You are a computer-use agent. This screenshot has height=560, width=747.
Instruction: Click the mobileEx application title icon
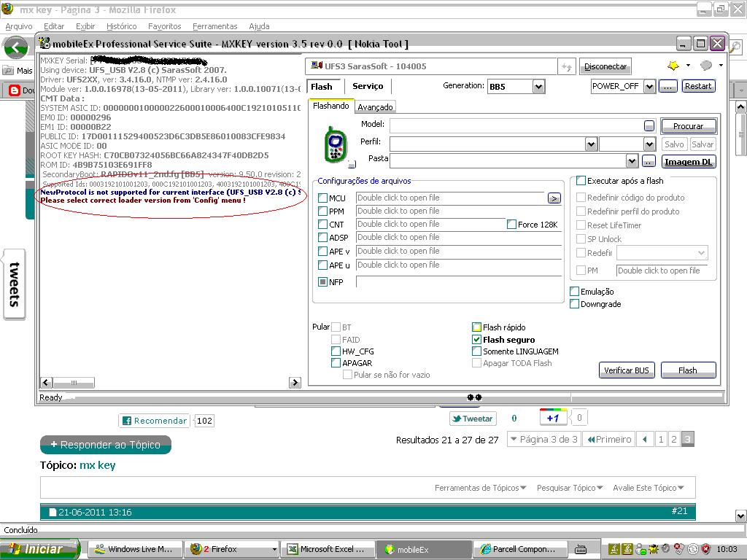point(44,43)
